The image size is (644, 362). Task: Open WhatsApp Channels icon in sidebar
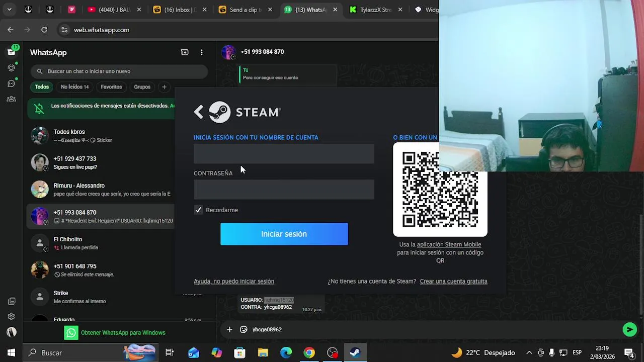(x=12, y=83)
